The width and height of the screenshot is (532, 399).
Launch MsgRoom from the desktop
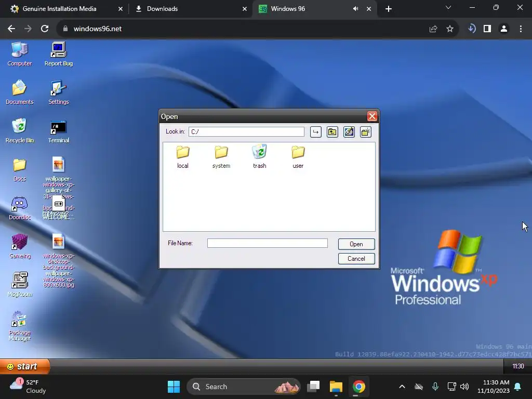20,285
